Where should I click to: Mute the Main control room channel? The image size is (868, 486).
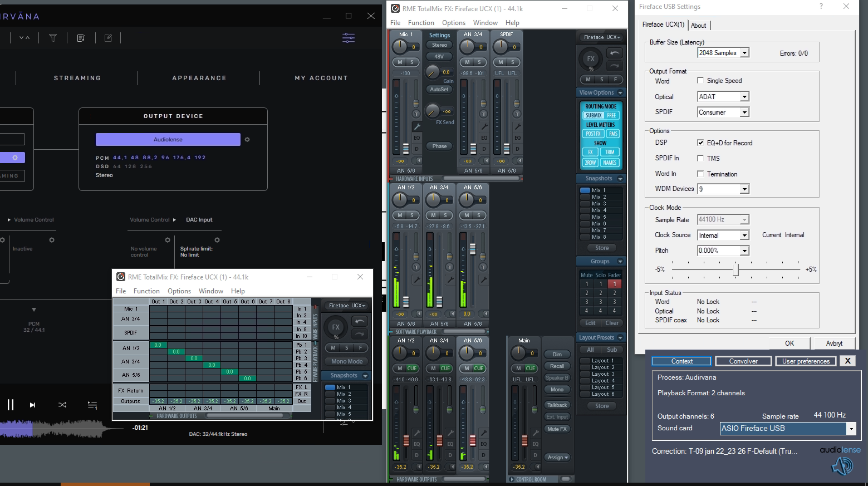click(518, 368)
